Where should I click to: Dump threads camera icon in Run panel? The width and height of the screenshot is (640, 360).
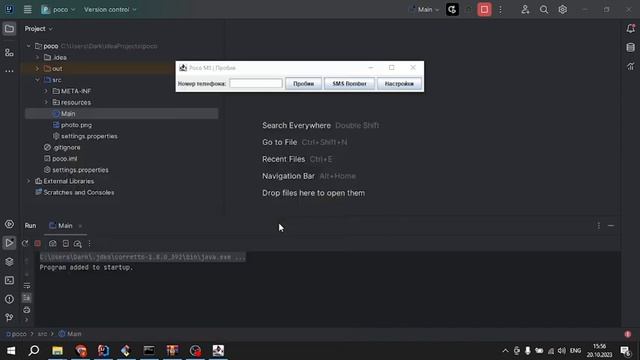[53, 243]
